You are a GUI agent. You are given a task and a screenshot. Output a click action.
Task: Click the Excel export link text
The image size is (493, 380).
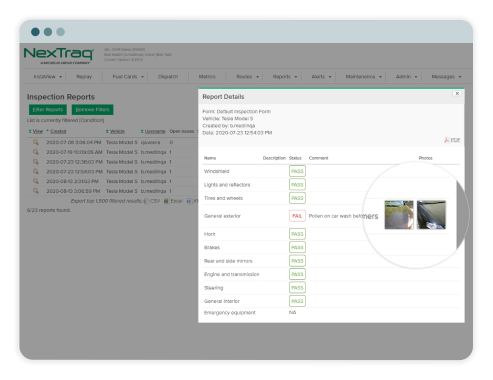177,201
